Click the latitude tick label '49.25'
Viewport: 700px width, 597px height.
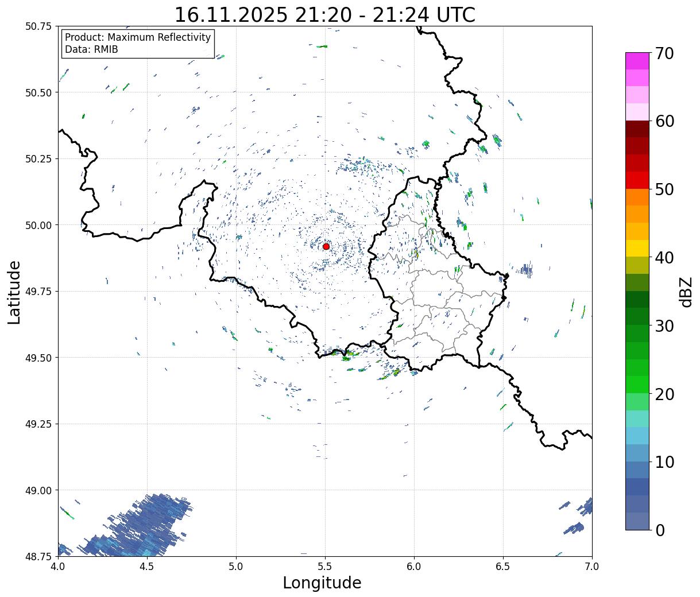click(x=38, y=424)
